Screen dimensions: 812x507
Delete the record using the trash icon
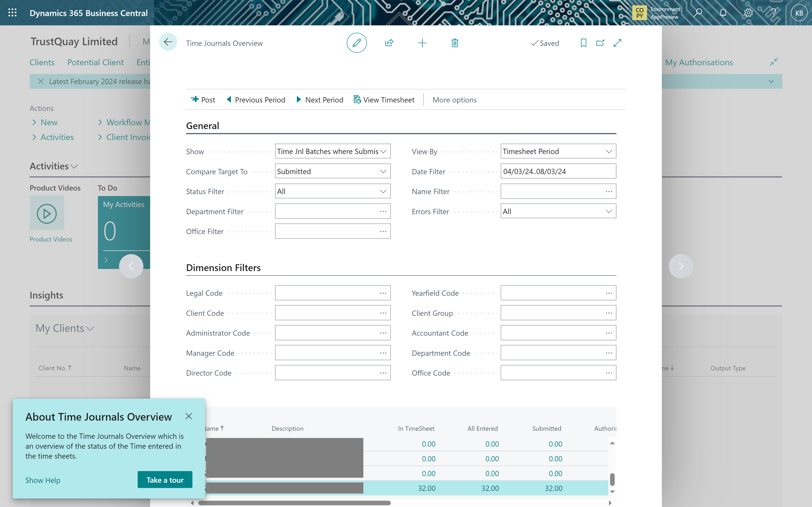pyautogui.click(x=455, y=43)
